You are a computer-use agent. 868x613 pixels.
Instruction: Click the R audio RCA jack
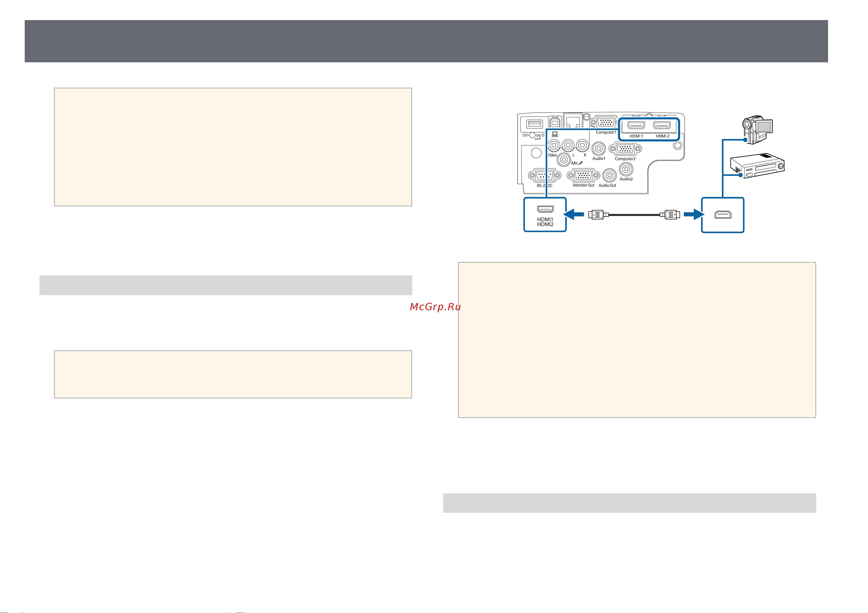(x=582, y=145)
